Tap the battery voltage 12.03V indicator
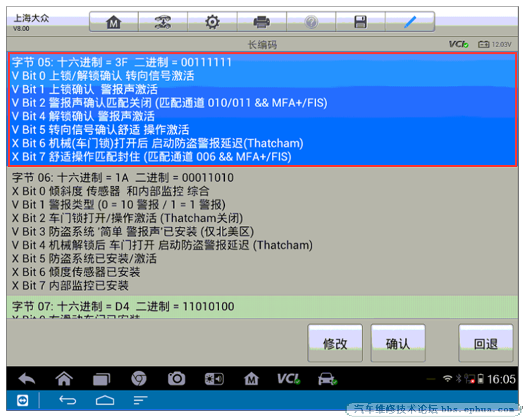525x420 pixels. point(495,44)
